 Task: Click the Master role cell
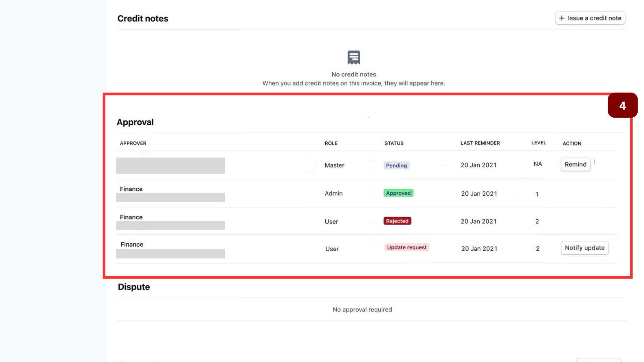(334, 165)
